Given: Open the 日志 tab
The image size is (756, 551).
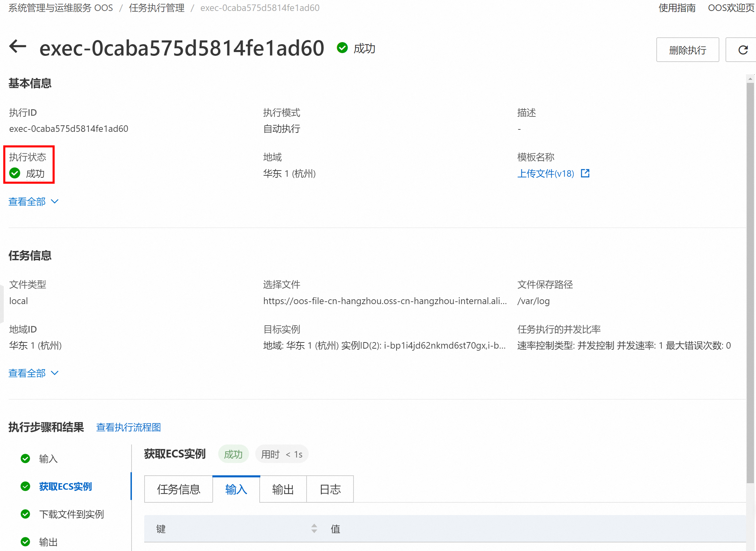Looking at the screenshot, I should pyautogui.click(x=330, y=489).
